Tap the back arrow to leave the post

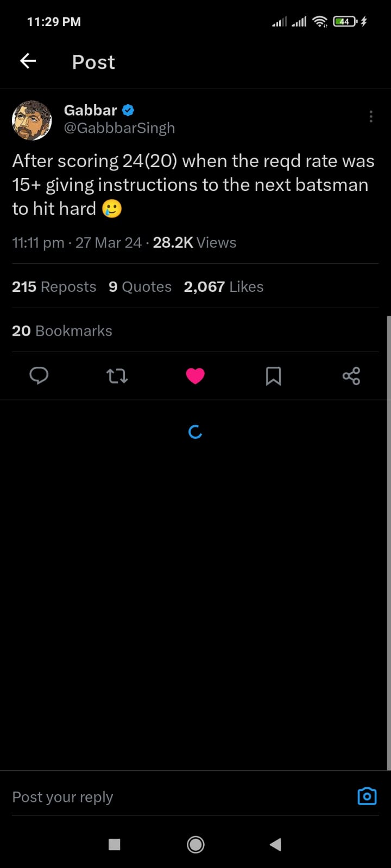pyautogui.click(x=28, y=61)
